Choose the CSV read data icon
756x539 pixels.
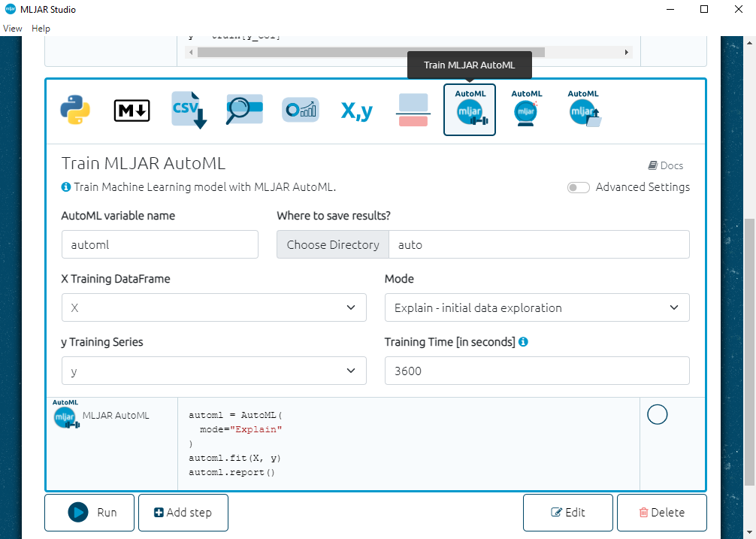[189, 110]
